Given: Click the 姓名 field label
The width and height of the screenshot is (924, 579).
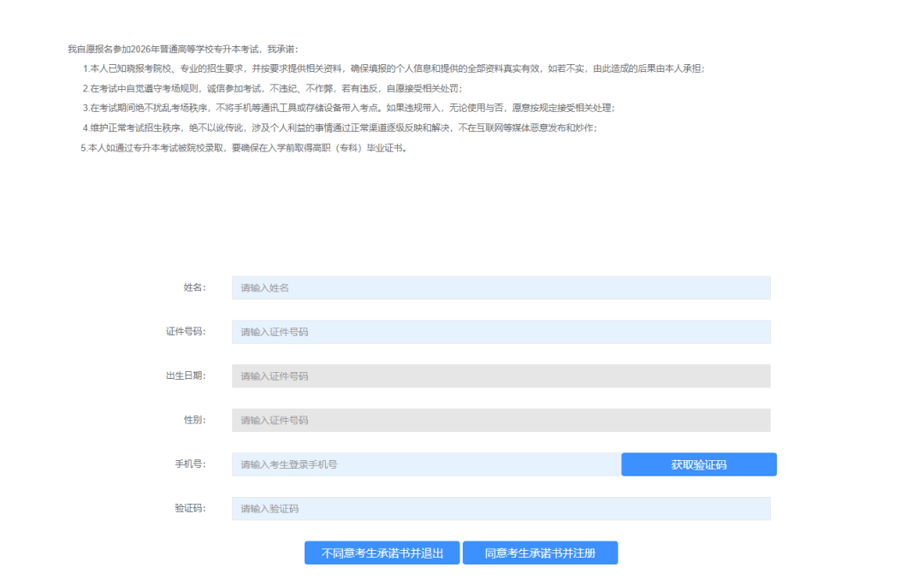Looking at the screenshot, I should 194,287.
